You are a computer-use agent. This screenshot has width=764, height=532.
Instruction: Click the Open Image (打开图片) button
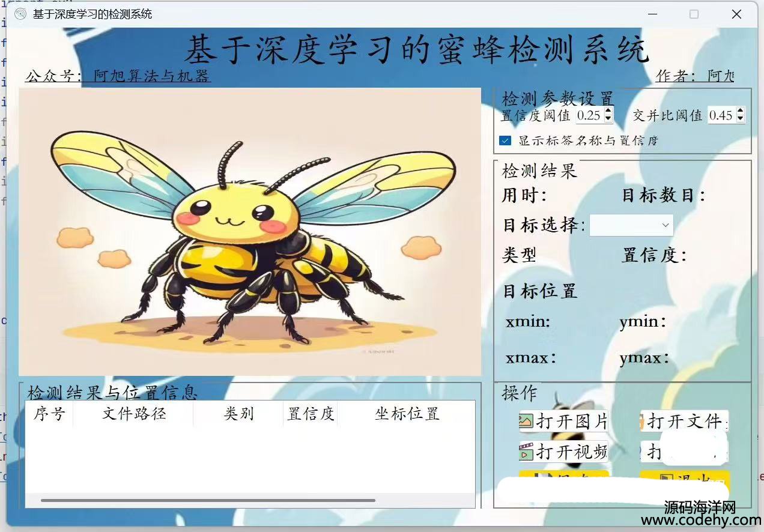click(x=563, y=421)
